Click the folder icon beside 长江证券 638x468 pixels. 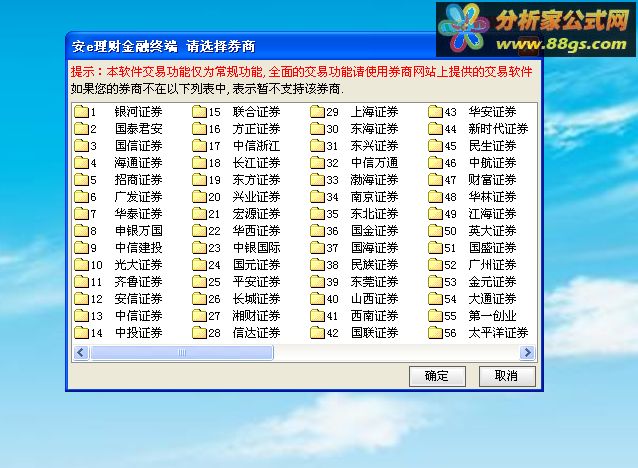coord(199,163)
